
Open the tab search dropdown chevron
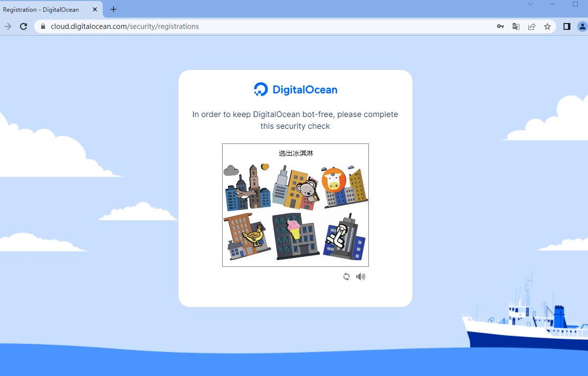point(530,4)
